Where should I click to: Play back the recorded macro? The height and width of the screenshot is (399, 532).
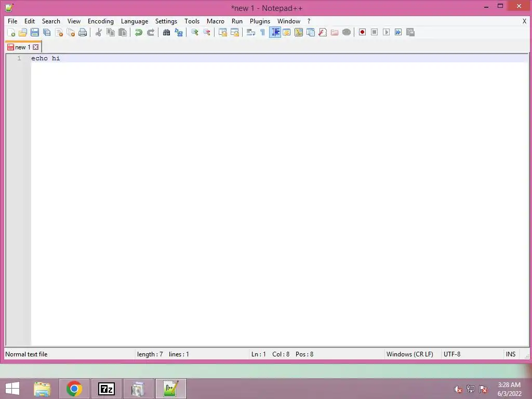coord(386,32)
